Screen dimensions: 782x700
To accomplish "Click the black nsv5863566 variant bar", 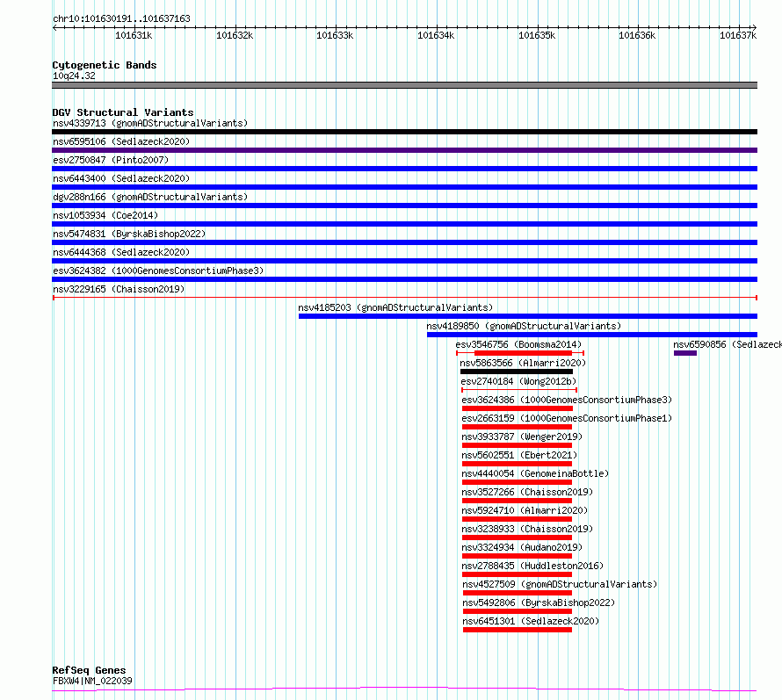I will (517, 372).
